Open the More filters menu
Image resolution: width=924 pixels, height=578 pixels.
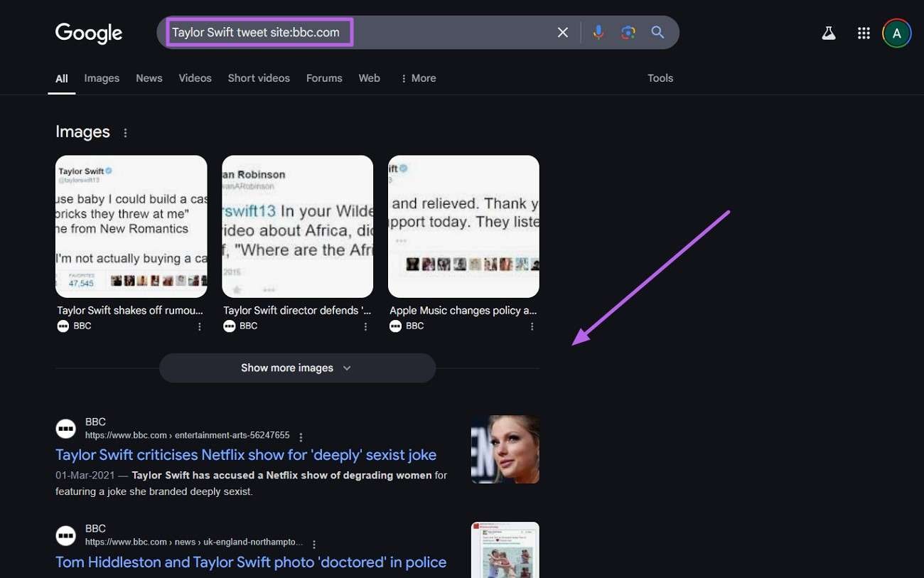point(418,78)
